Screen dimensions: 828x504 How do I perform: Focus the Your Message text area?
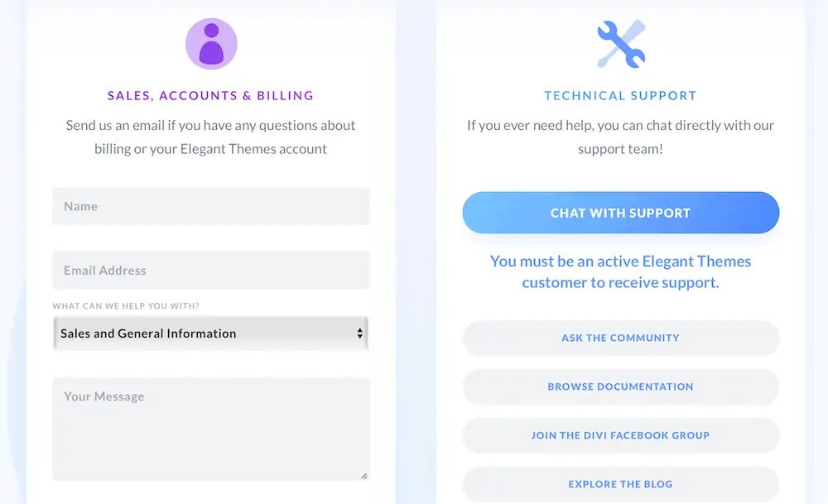[211, 429]
